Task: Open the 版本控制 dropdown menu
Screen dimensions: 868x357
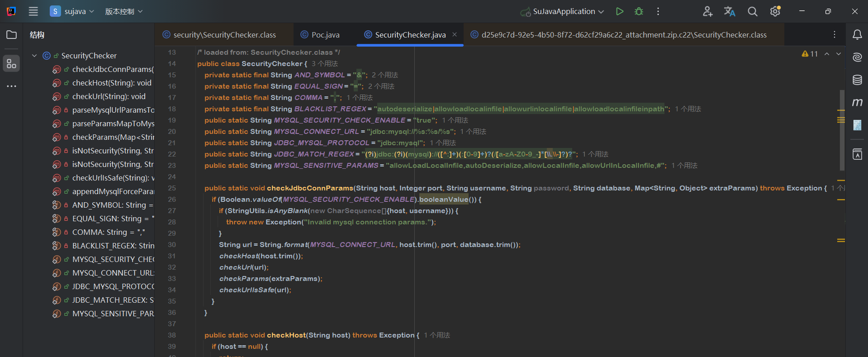Action: pyautogui.click(x=123, y=11)
